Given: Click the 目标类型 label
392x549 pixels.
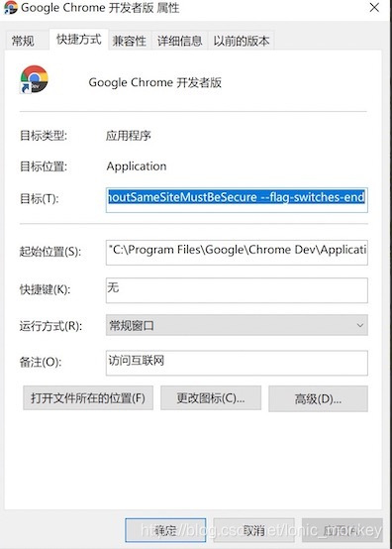Looking at the screenshot, I should pos(44,136).
